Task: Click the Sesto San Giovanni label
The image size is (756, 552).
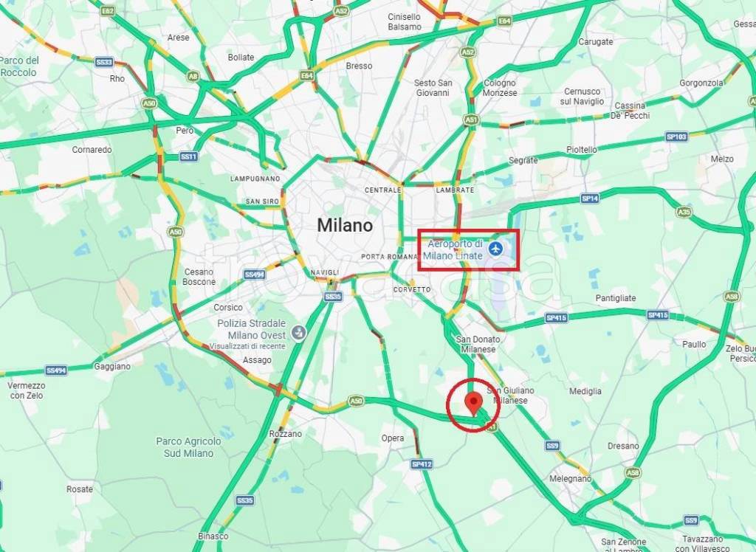Action: point(433,88)
